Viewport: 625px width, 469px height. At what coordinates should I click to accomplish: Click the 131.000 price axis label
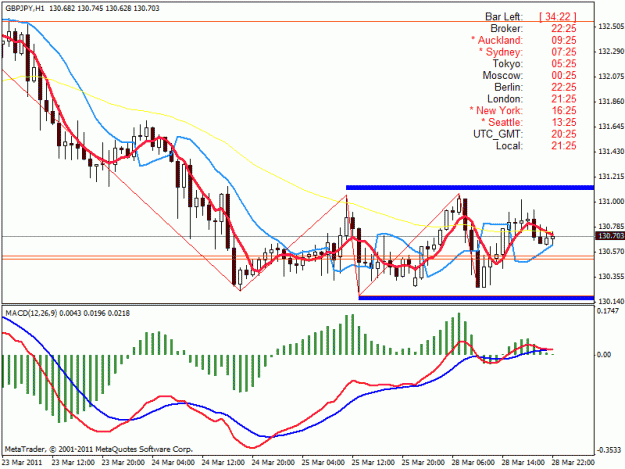(611, 202)
